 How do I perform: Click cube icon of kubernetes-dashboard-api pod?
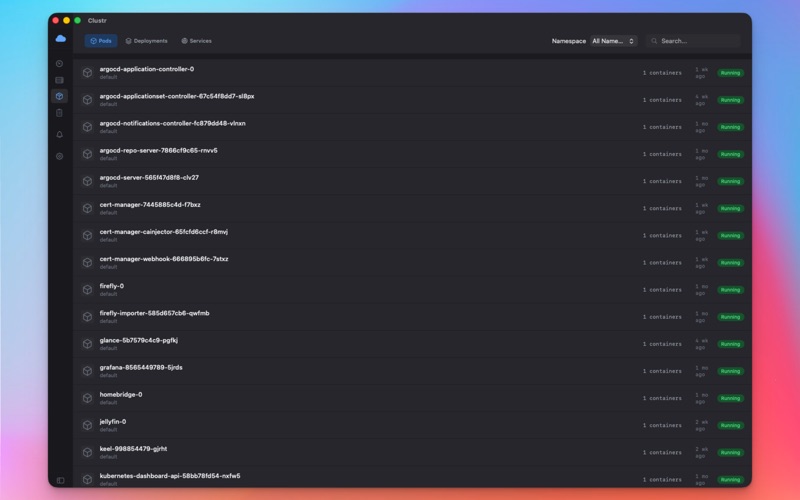[87, 479]
